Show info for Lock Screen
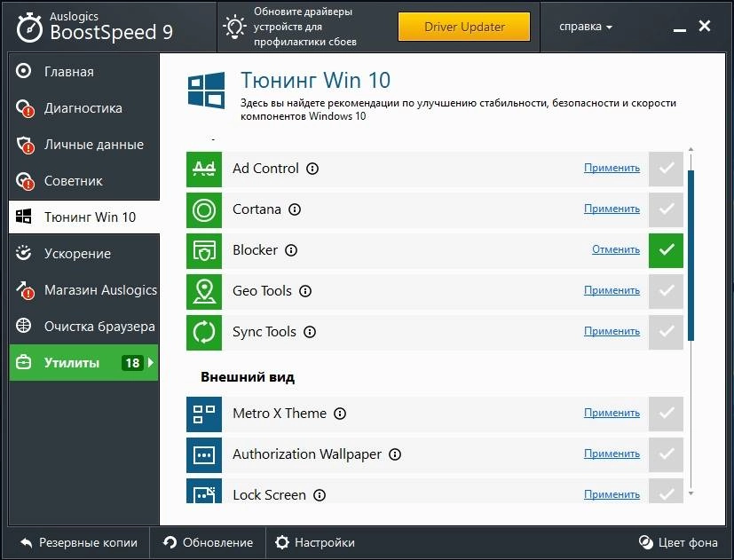 (320, 495)
